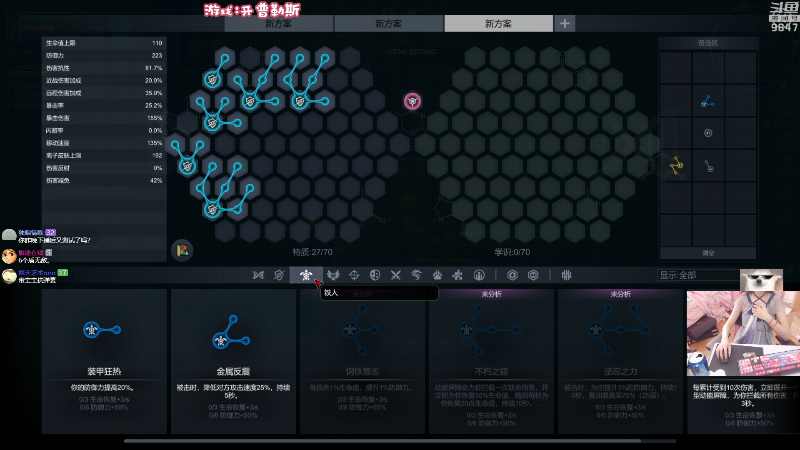Click the 备选区 panel header

(x=708, y=43)
